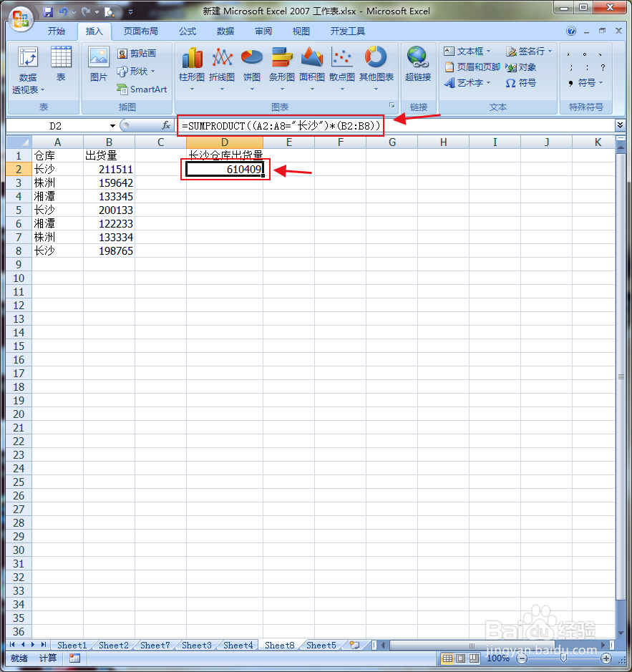Insert a Table (表)
Viewport: 632px width, 672px height.
(61, 64)
